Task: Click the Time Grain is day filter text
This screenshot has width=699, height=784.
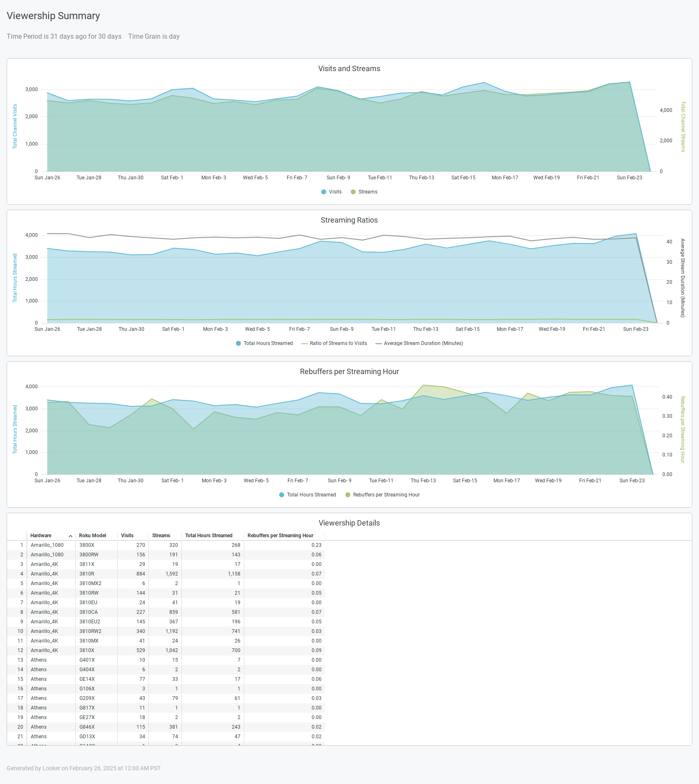Action: [154, 36]
